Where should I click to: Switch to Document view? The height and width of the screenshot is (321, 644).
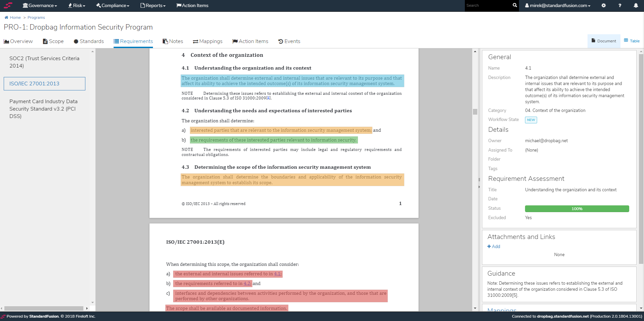tap(604, 41)
